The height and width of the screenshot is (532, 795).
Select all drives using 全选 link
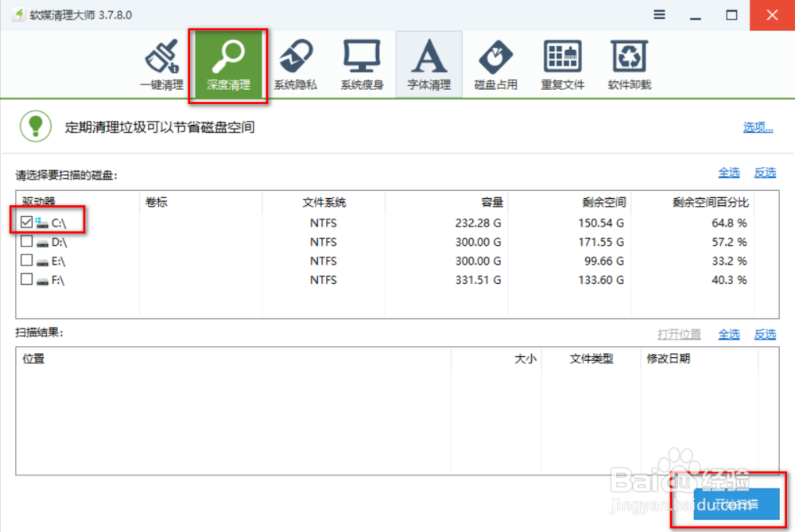tap(729, 173)
